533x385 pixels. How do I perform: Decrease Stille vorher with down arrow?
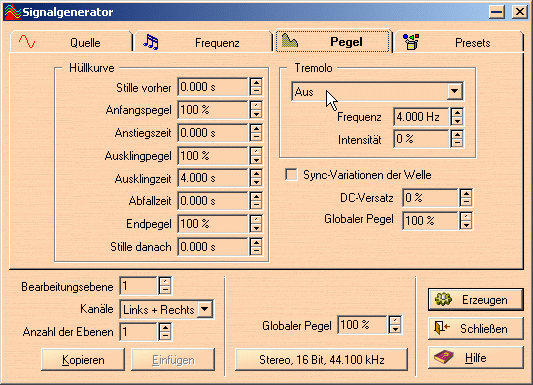256,91
